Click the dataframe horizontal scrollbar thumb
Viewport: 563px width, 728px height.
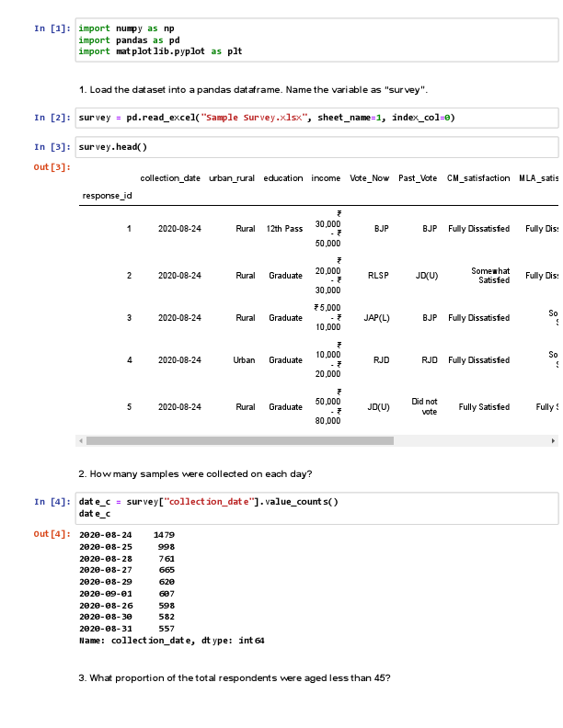point(240,440)
